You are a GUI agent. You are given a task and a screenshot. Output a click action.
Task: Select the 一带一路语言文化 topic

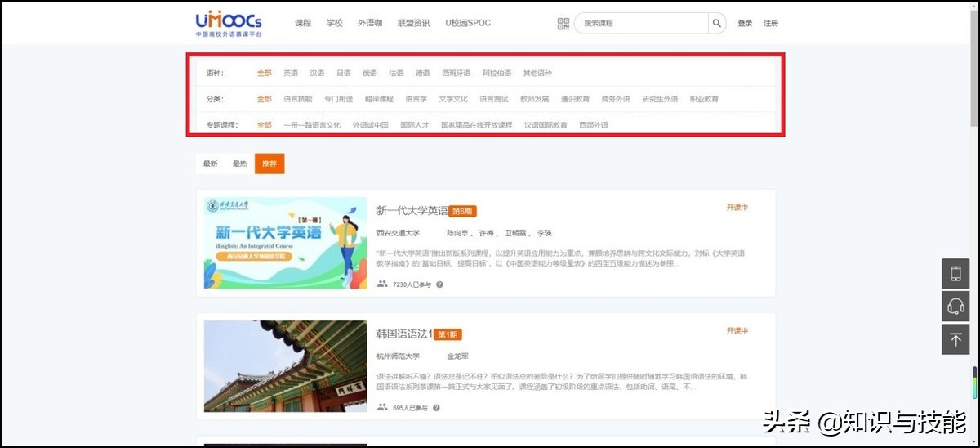tap(312, 125)
